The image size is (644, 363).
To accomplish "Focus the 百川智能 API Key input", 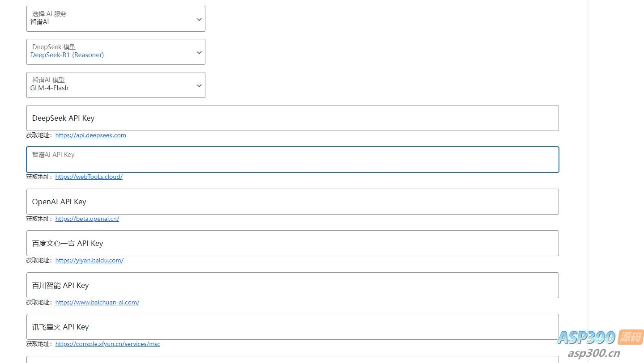I will coord(292,285).
